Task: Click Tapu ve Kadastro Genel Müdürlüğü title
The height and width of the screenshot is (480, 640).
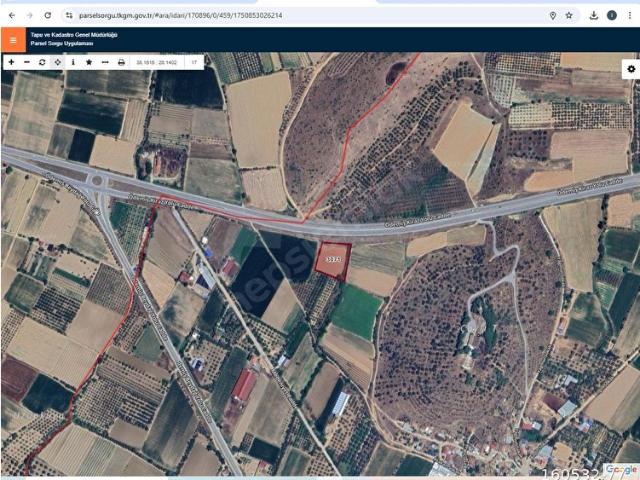Action: click(74, 35)
